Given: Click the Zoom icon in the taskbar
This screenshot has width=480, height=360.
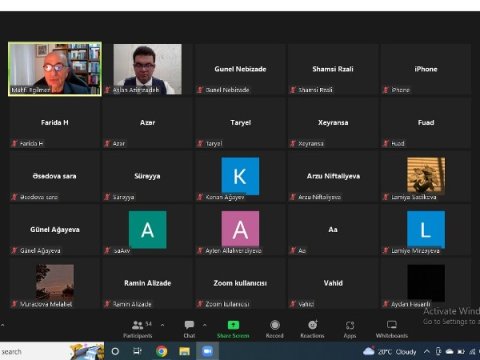Looking at the screenshot, I should [x=207, y=351].
